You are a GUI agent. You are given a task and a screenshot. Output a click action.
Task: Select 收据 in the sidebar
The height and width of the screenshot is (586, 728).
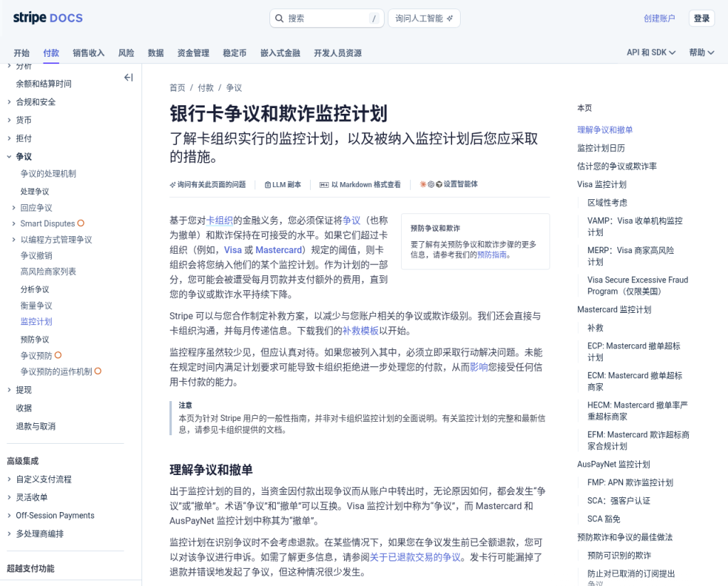pyautogui.click(x=24, y=408)
